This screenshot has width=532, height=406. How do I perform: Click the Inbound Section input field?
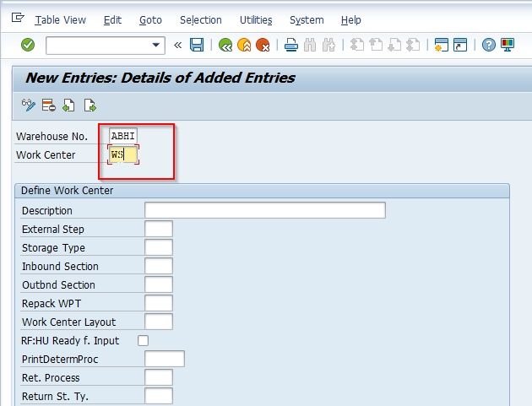coord(159,266)
